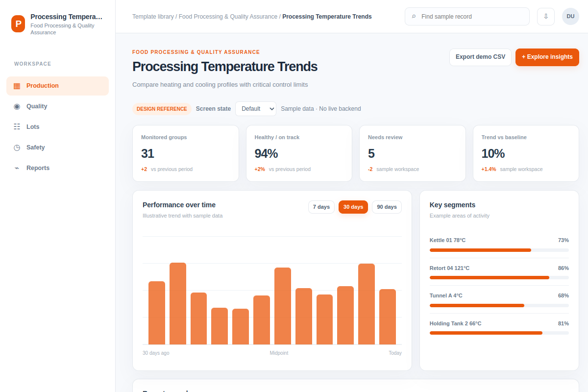588x392 pixels.
Task: Select the 30 days range
Action: [x=353, y=207]
